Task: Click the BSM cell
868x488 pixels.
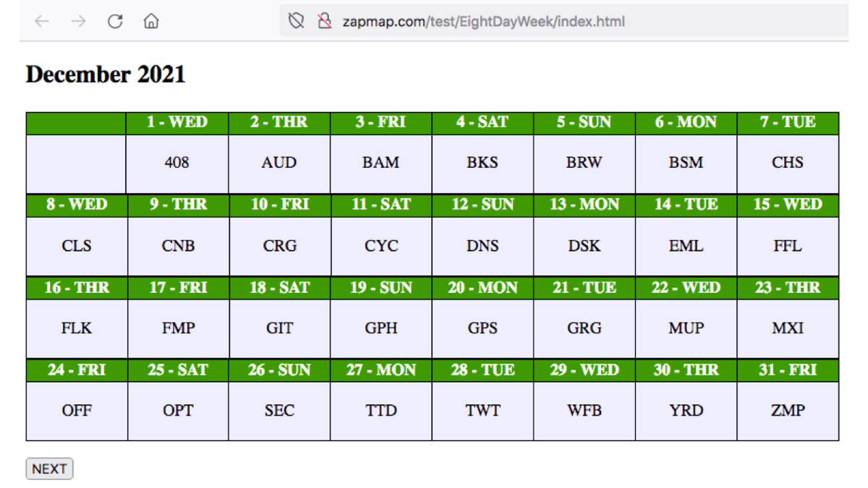Action: 686,163
